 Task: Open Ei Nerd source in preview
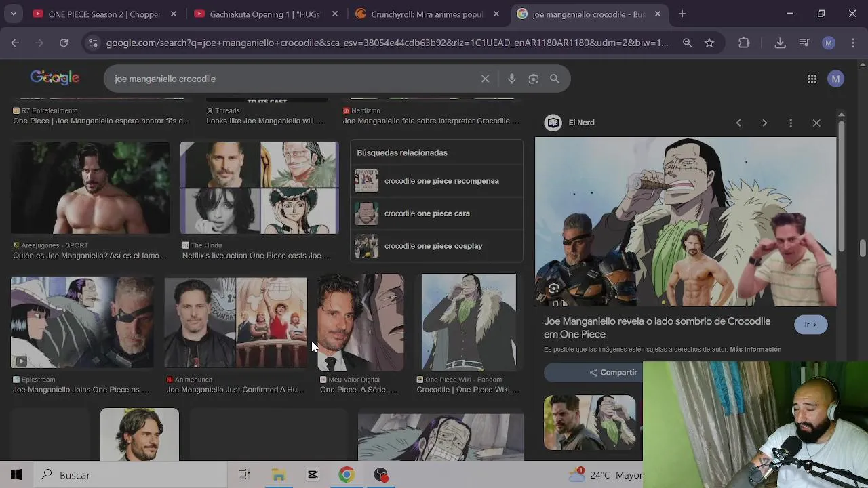[570, 123]
